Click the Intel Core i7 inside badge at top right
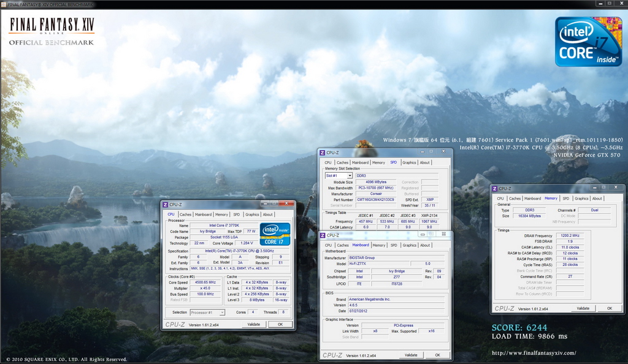Image resolution: width=628 pixels, height=364 pixels. [588, 42]
